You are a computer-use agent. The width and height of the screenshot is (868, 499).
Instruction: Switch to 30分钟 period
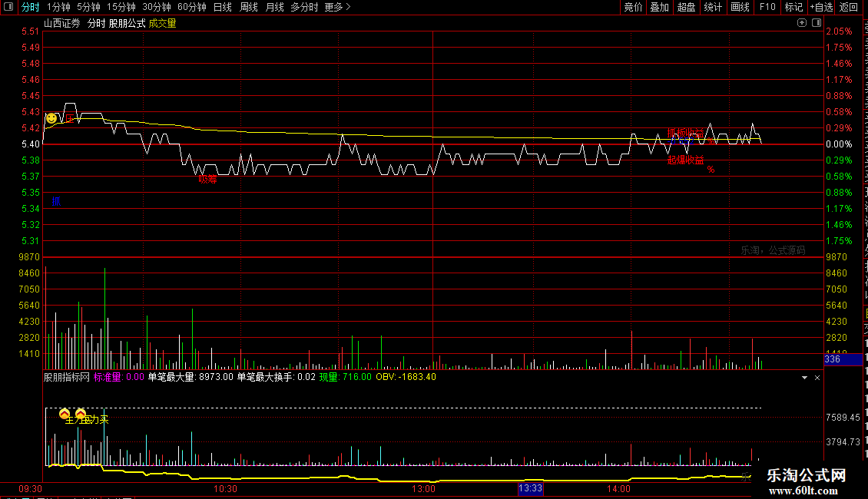157,7
